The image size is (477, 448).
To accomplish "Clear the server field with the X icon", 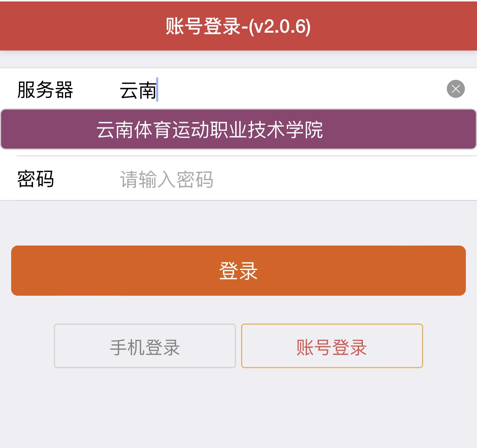I will [x=455, y=89].
